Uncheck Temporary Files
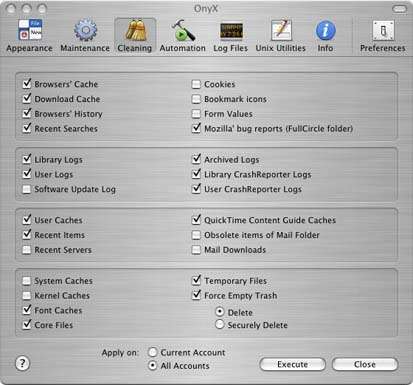Viewport: 413px width, 385px height. coord(196,281)
